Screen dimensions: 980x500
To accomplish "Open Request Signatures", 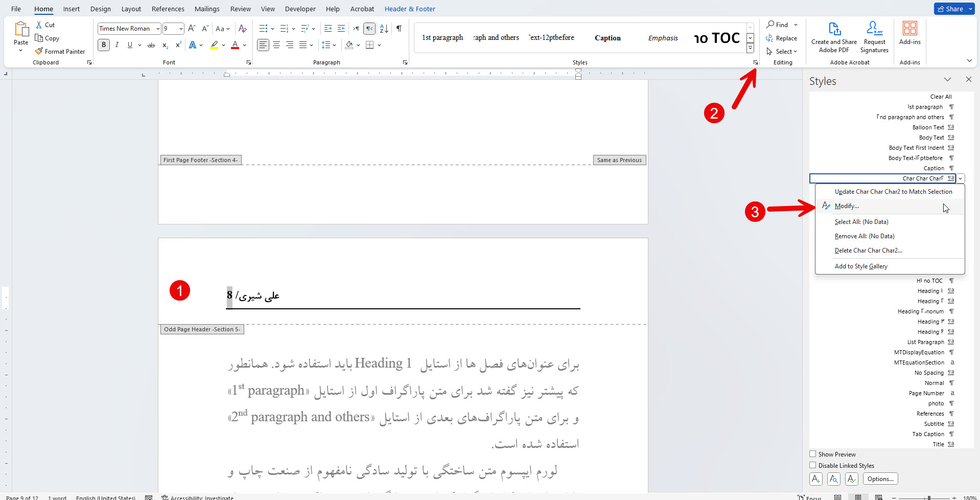I will 874,37.
